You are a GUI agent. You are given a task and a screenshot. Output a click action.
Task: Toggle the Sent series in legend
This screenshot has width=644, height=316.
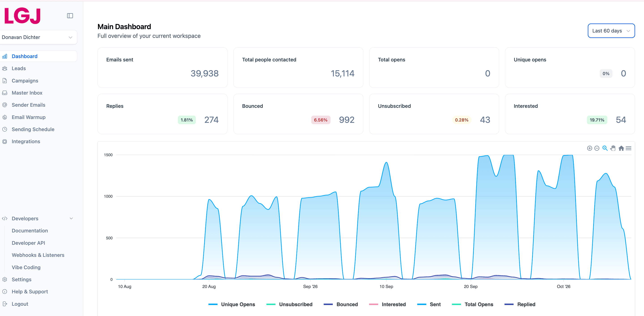point(429,304)
